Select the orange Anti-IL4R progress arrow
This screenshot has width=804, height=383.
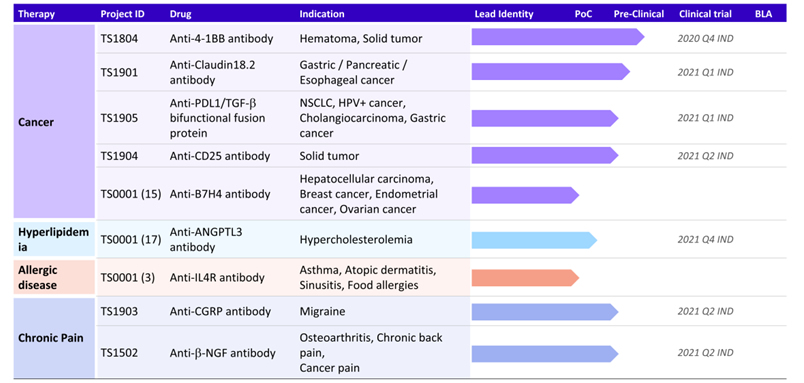(525, 277)
